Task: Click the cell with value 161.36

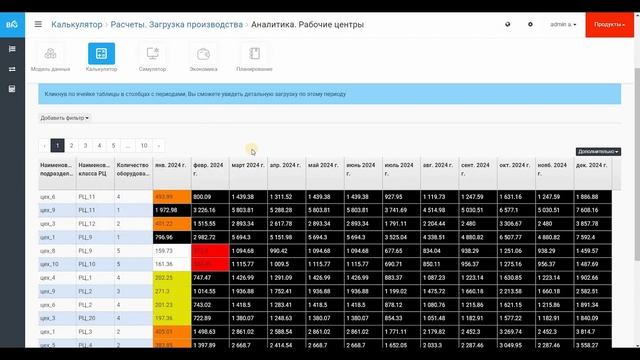Action: [x=172, y=264]
